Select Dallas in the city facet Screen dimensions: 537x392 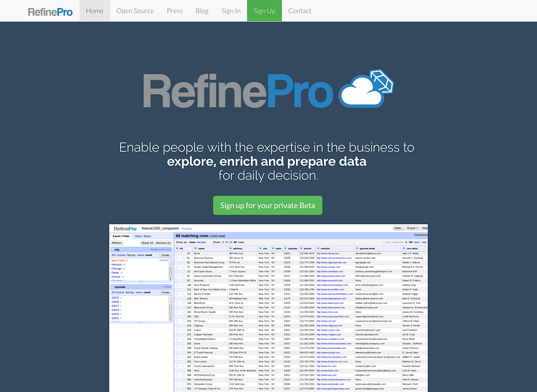pos(115,273)
